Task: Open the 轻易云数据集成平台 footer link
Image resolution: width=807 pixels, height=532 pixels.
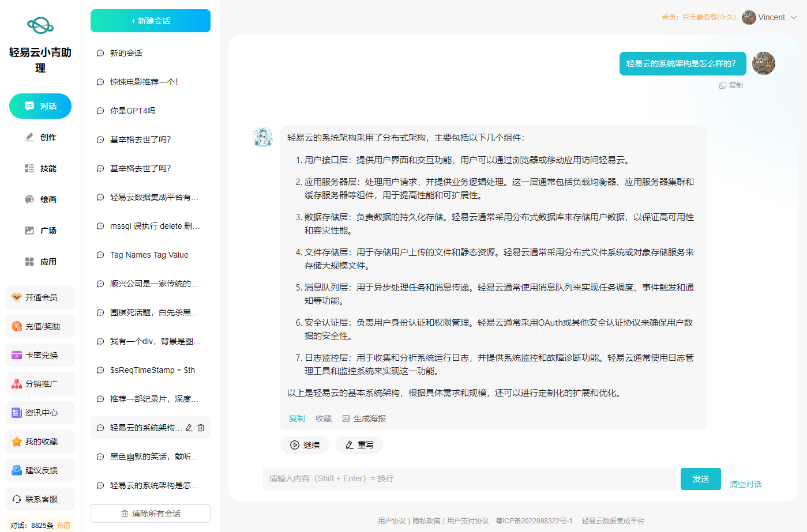Action: pos(613,520)
